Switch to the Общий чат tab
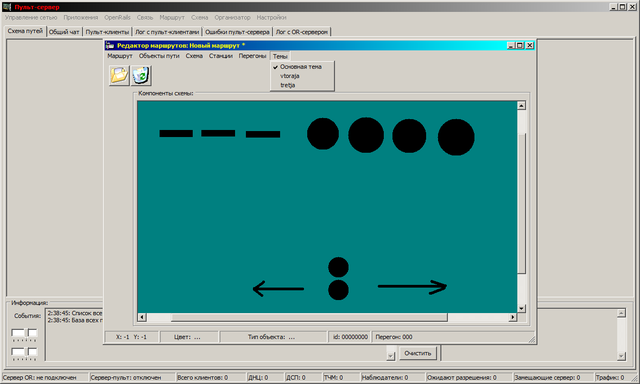 coord(64,32)
